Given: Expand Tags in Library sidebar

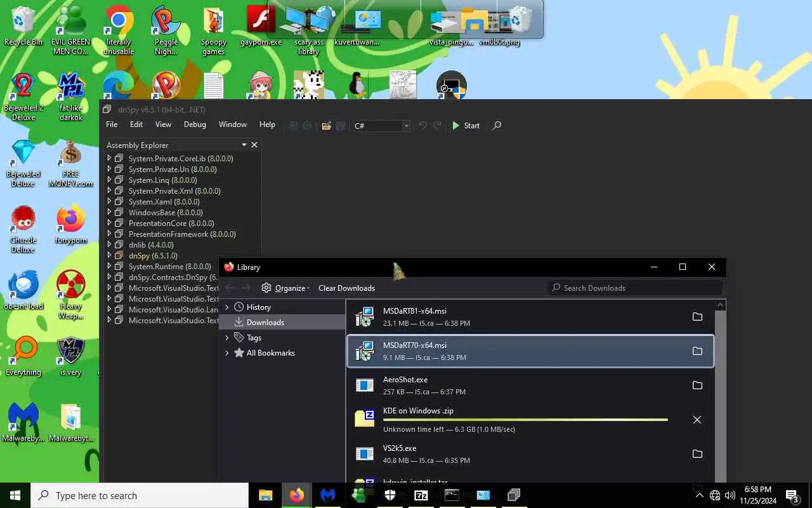Looking at the screenshot, I should click(x=227, y=338).
